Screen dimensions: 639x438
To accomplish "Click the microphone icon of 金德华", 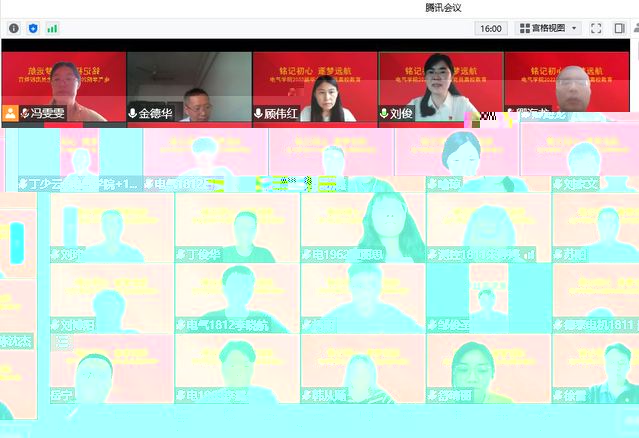I will tap(132, 113).
